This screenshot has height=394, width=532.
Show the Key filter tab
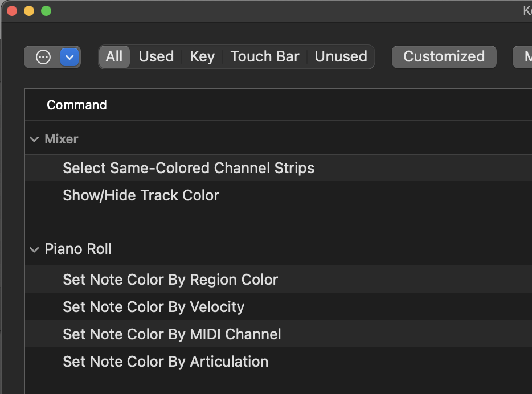tap(202, 56)
